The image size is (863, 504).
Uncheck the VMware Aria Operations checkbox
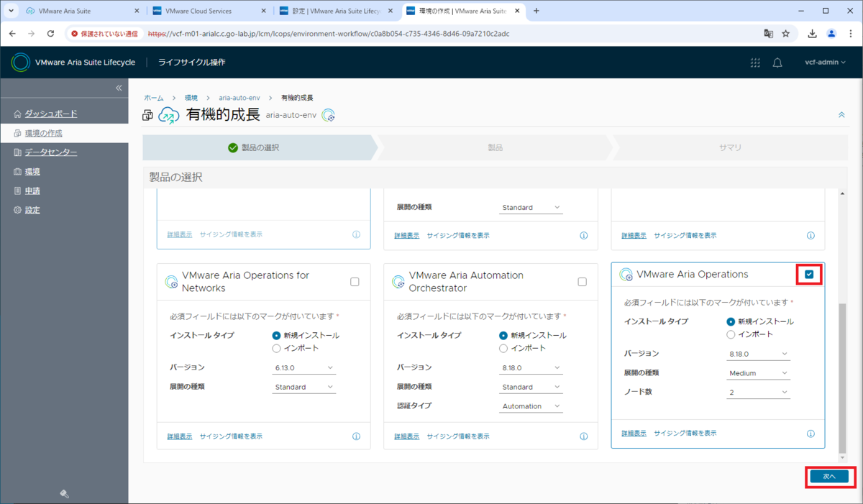tap(810, 274)
